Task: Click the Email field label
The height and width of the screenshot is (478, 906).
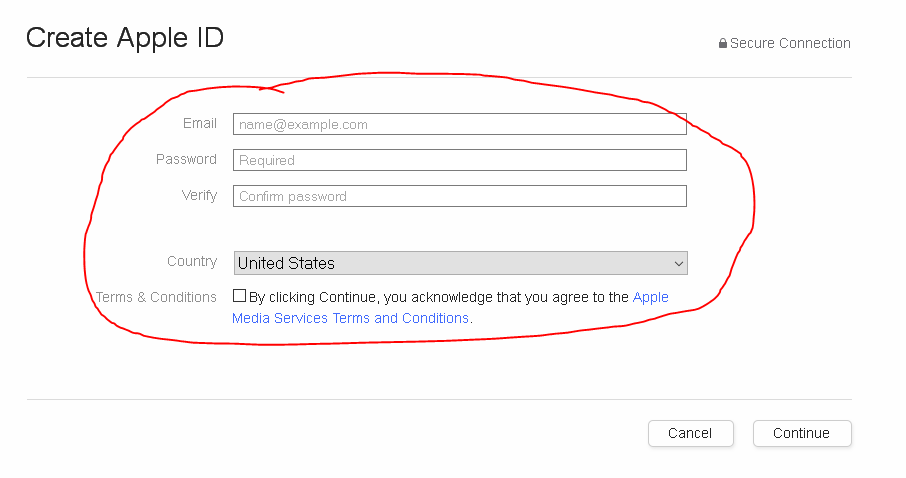Action: click(200, 123)
